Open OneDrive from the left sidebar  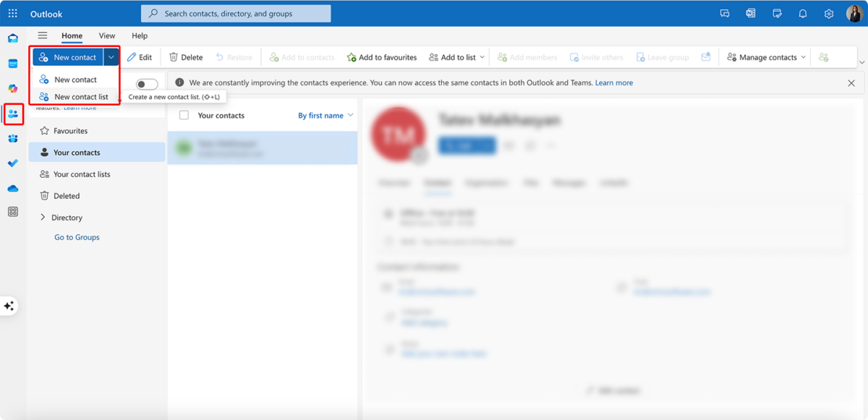tap(12, 188)
